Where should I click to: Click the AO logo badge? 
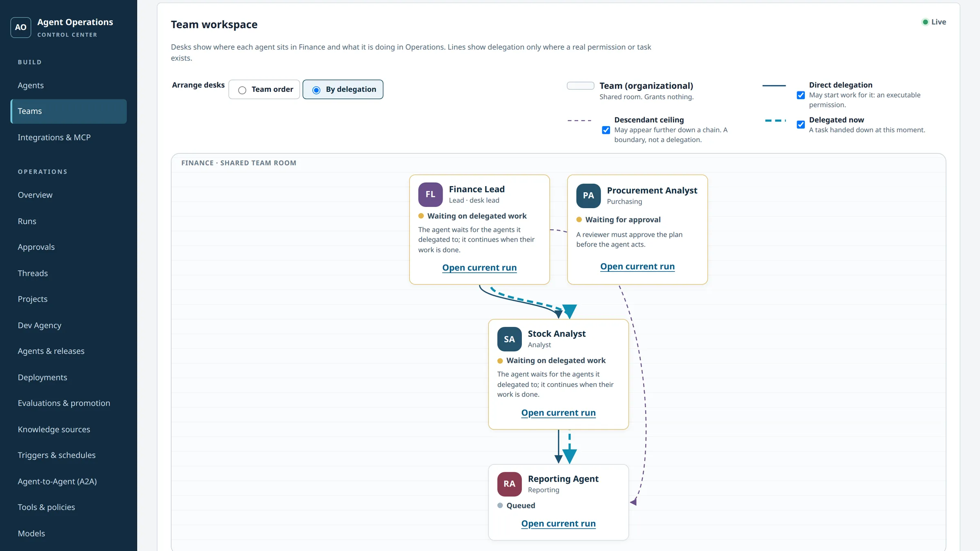[x=20, y=27]
